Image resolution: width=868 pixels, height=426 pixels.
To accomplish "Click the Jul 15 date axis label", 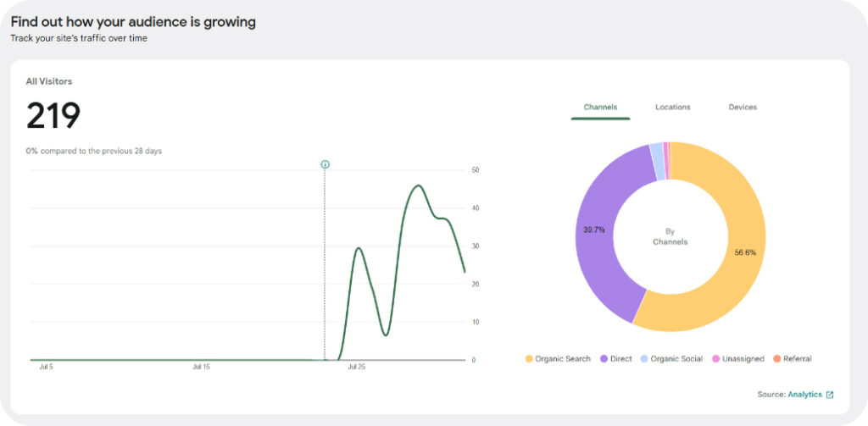I will pos(201,368).
